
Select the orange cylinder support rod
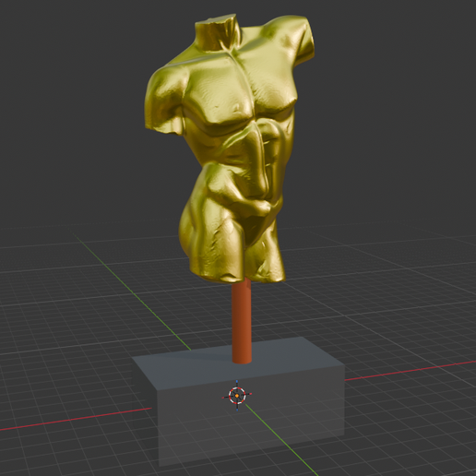pos(242,321)
